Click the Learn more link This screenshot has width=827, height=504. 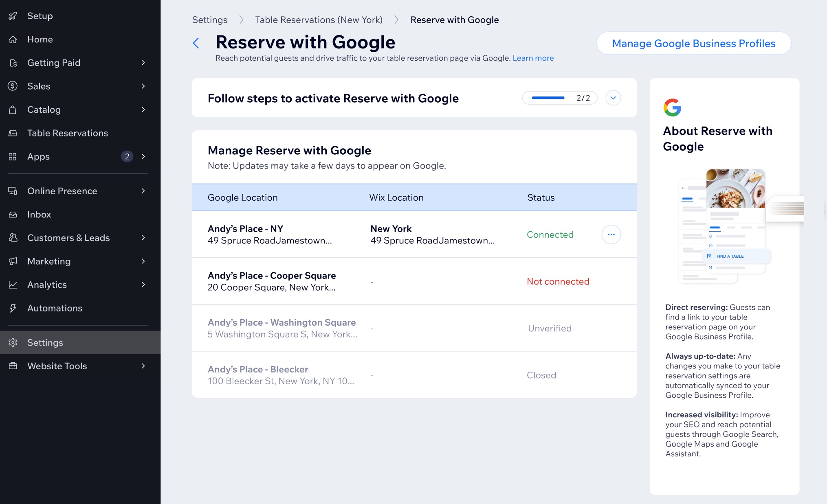533,58
